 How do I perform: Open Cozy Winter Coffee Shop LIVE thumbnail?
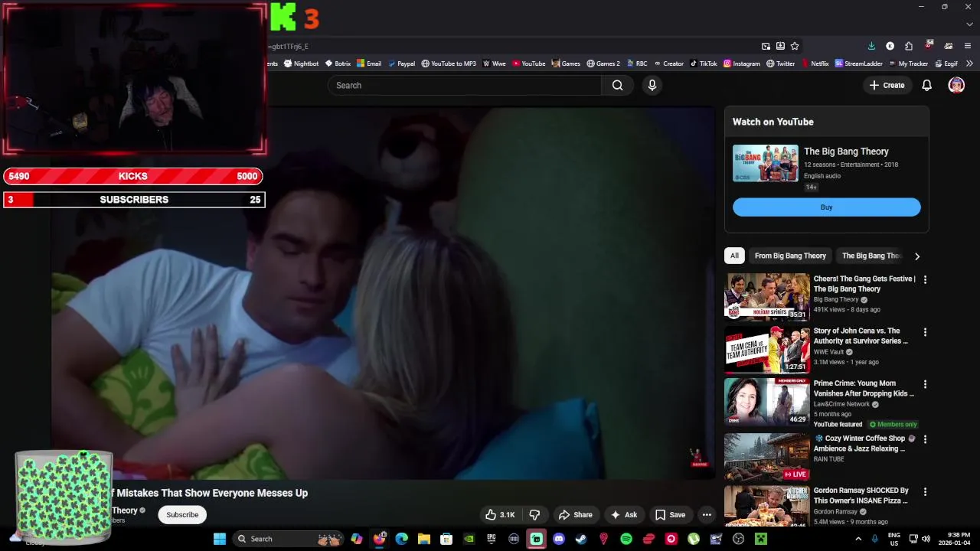pos(766,456)
